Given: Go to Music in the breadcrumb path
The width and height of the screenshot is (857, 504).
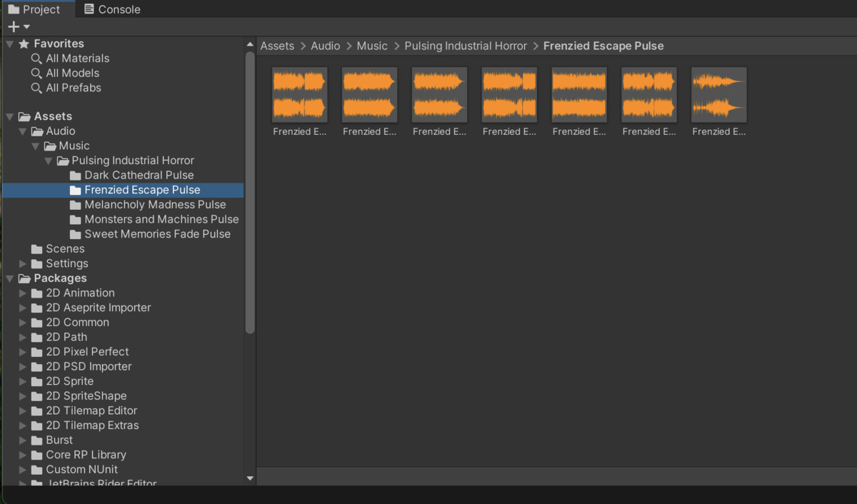Looking at the screenshot, I should coord(372,46).
